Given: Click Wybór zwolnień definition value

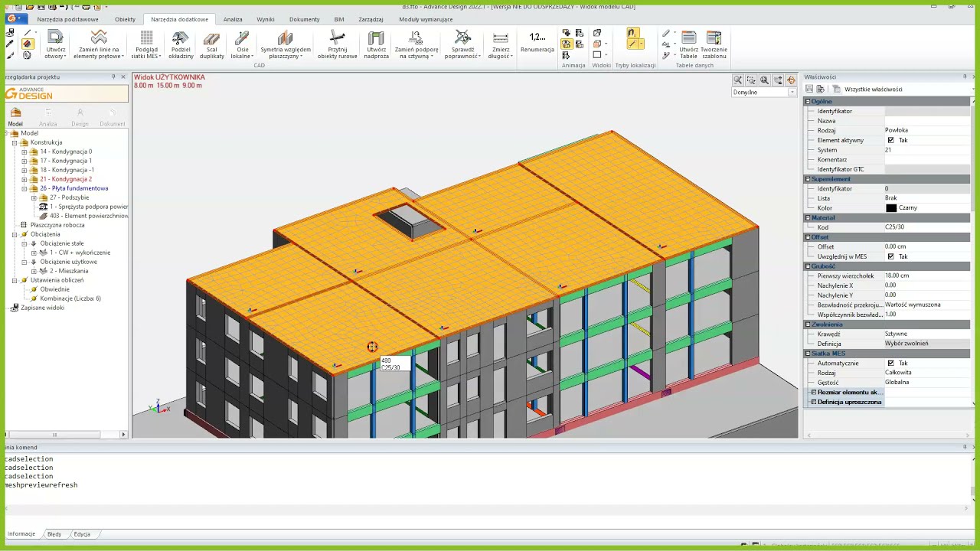Looking at the screenshot, I should tap(927, 344).
